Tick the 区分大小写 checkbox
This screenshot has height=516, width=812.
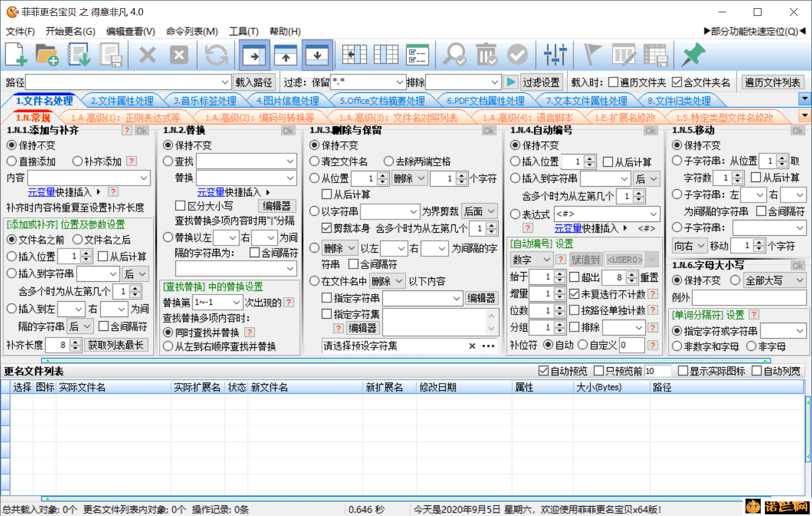(180, 206)
